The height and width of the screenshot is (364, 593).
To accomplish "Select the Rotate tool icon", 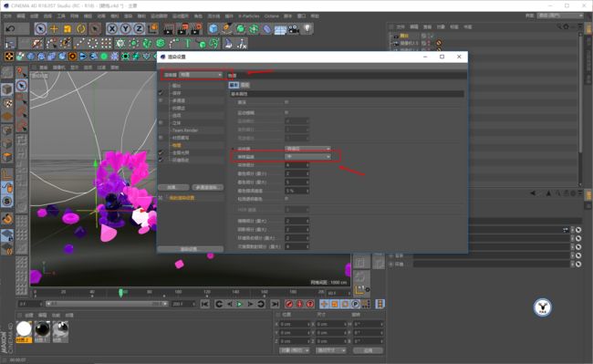I will (x=81, y=28).
